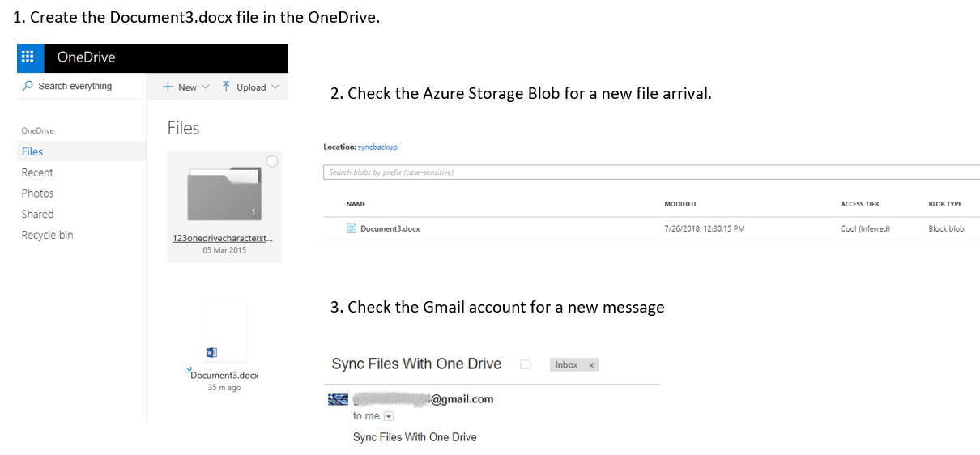The image size is (980, 455).
Task: Click the 05 Mar 2015 folder date
Action: [224, 250]
